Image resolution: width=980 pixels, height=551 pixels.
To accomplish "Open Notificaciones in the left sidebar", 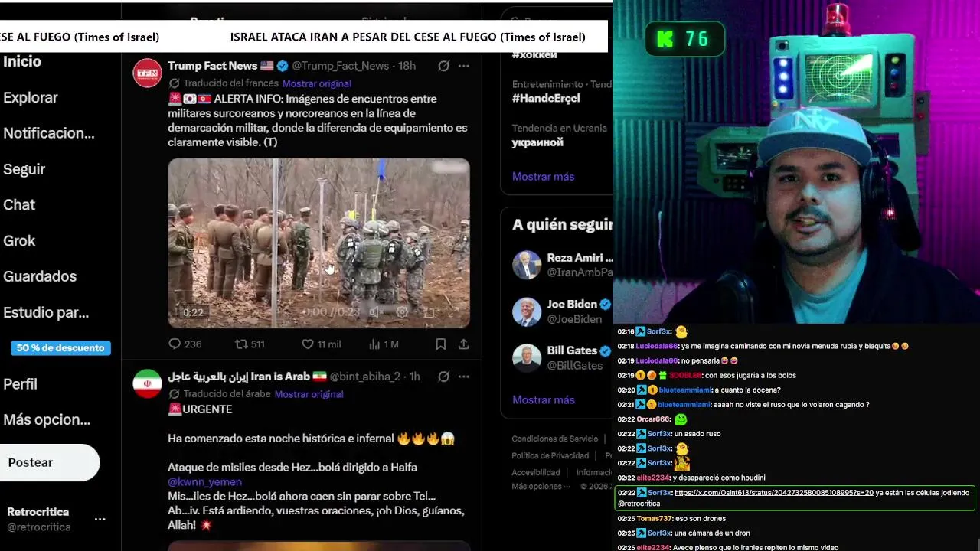I will click(49, 133).
